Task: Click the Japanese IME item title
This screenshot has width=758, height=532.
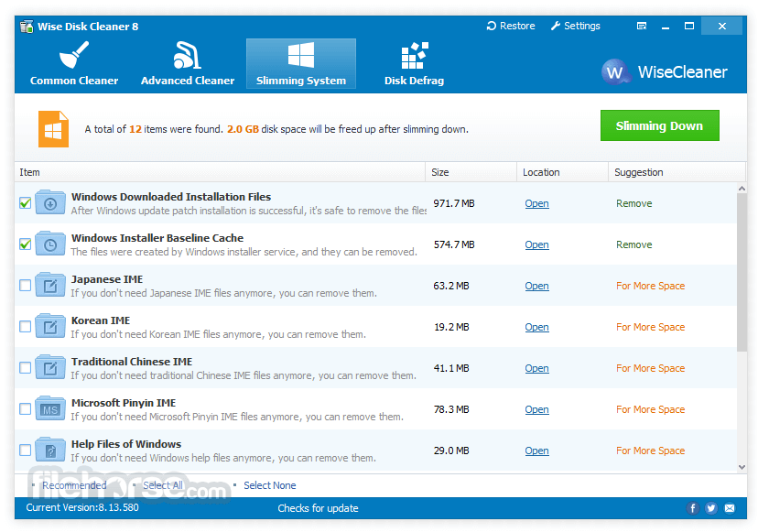Action: click(107, 279)
